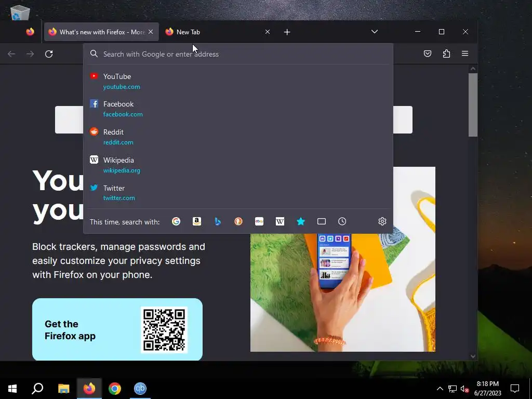Image resolution: width=532 pixels, height=399 pixels.
Task: Go back one page
Action: (11, 54)
